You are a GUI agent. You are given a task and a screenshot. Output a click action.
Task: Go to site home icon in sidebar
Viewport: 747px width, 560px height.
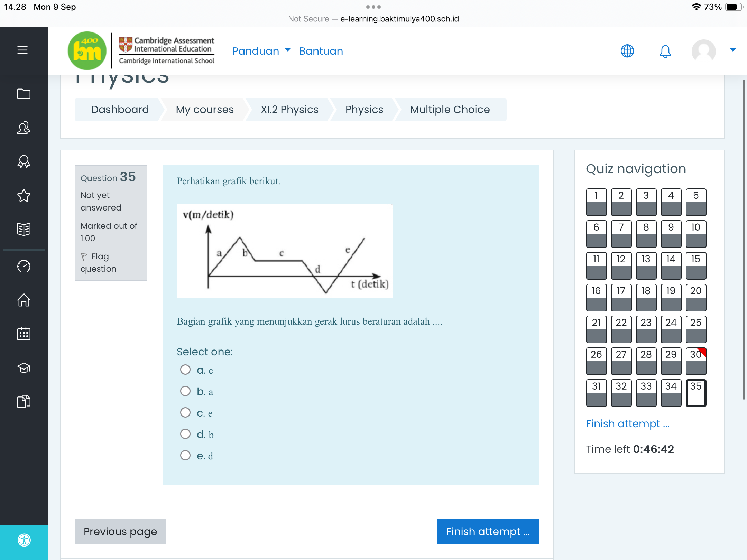[x=24, y=300]
